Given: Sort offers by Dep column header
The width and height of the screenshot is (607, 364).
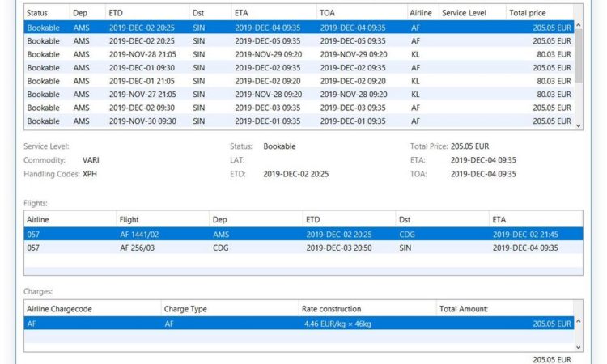Looking at the screenshot, I should click(x=87, y=13).
